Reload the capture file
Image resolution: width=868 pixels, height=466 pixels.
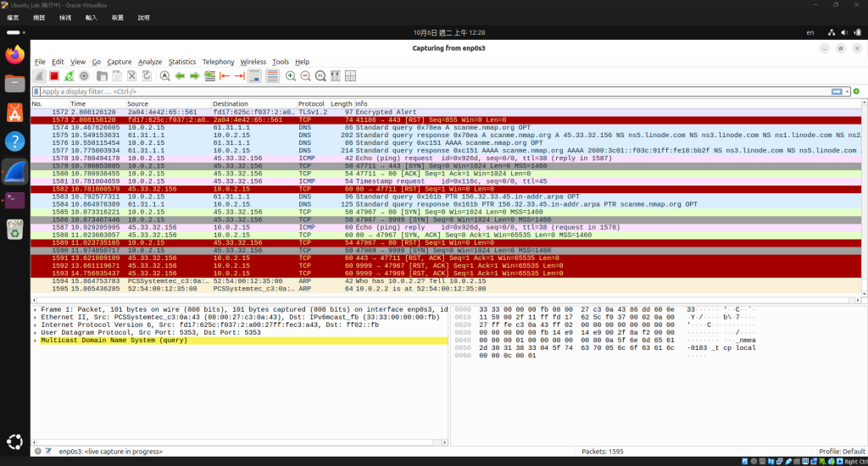tap(147, 75)
